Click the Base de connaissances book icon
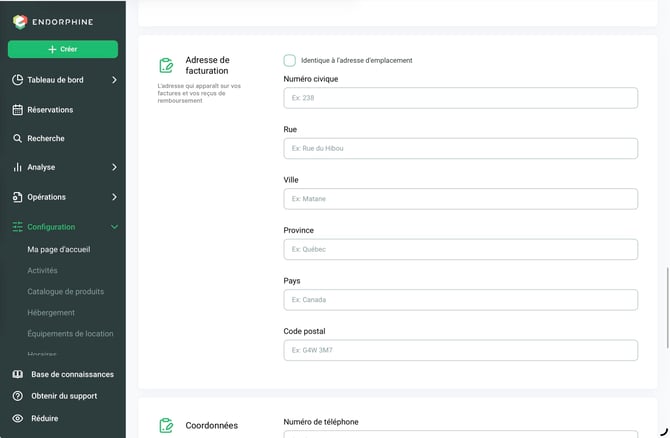670x438 pixels. 18,374
